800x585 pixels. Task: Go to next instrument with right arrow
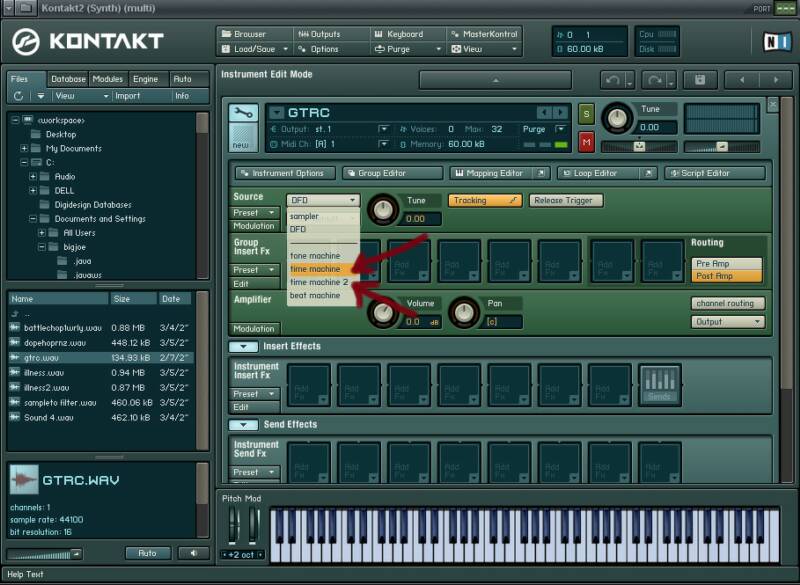coord(776,80)
